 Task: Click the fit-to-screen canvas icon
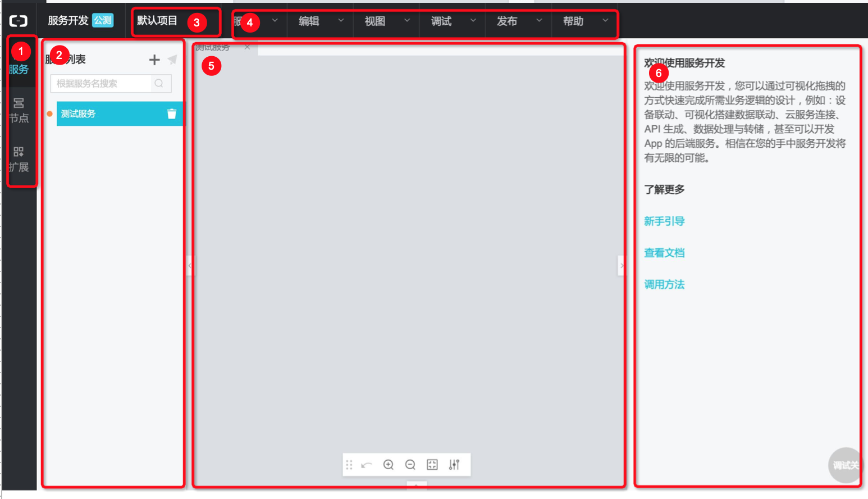[432, 465]
